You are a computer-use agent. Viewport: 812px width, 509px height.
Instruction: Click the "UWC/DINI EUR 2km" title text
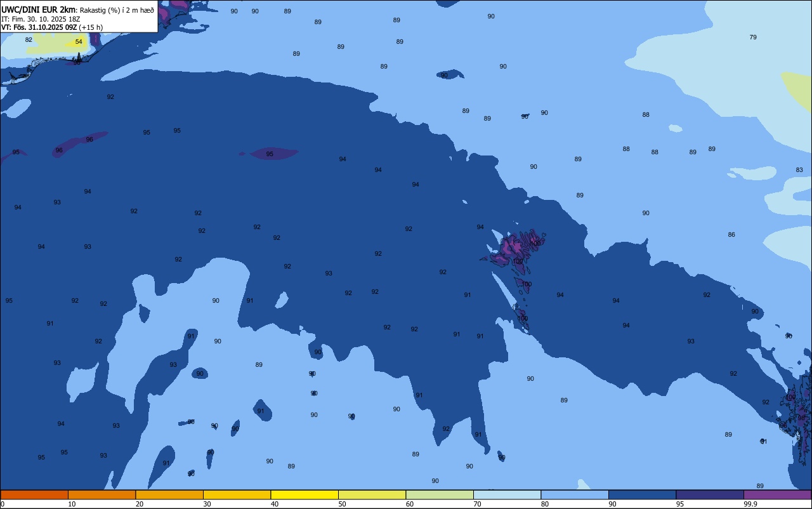click(x=39, y=9)
